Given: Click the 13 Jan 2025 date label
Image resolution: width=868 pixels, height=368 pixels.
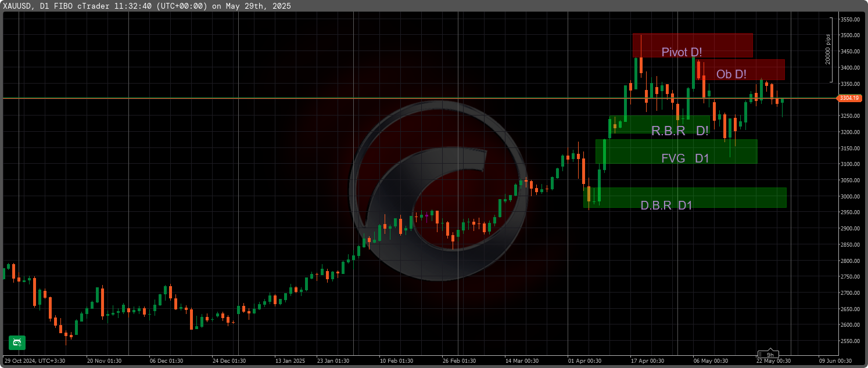Looking at the screenshot, I should point(290,361).
